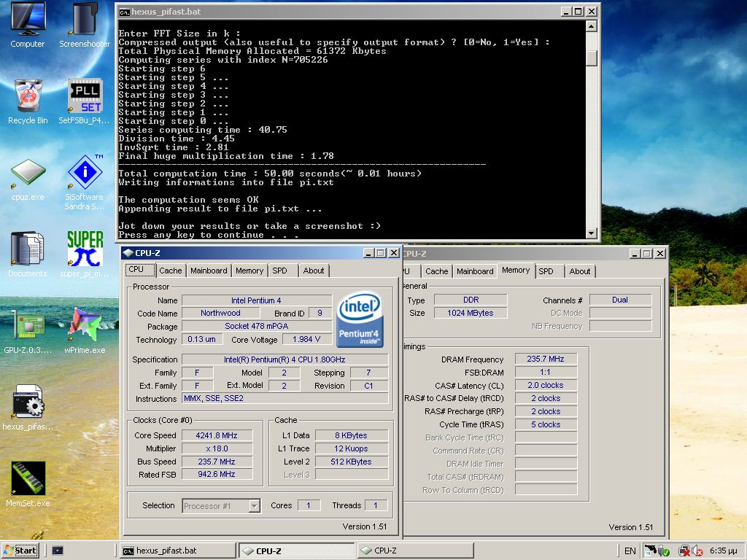Launch cpuz.exe from the desktop

point(28,179)
